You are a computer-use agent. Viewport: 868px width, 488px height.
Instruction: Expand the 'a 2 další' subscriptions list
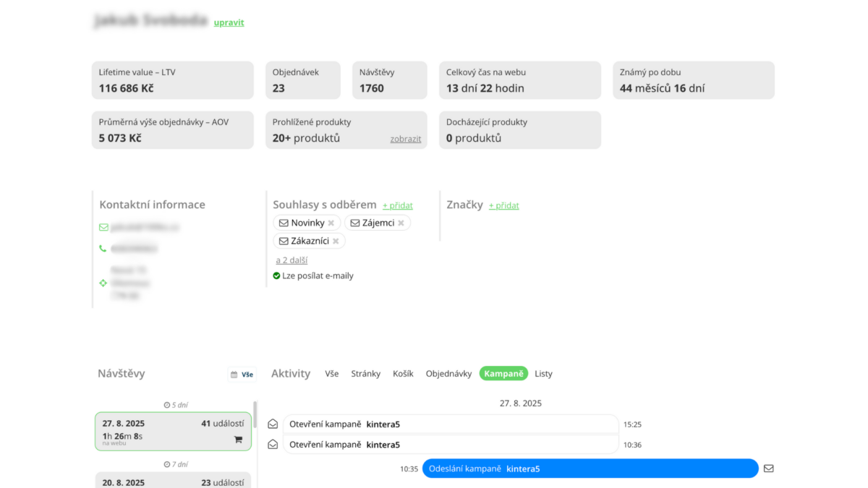click(x=292, y=260)
